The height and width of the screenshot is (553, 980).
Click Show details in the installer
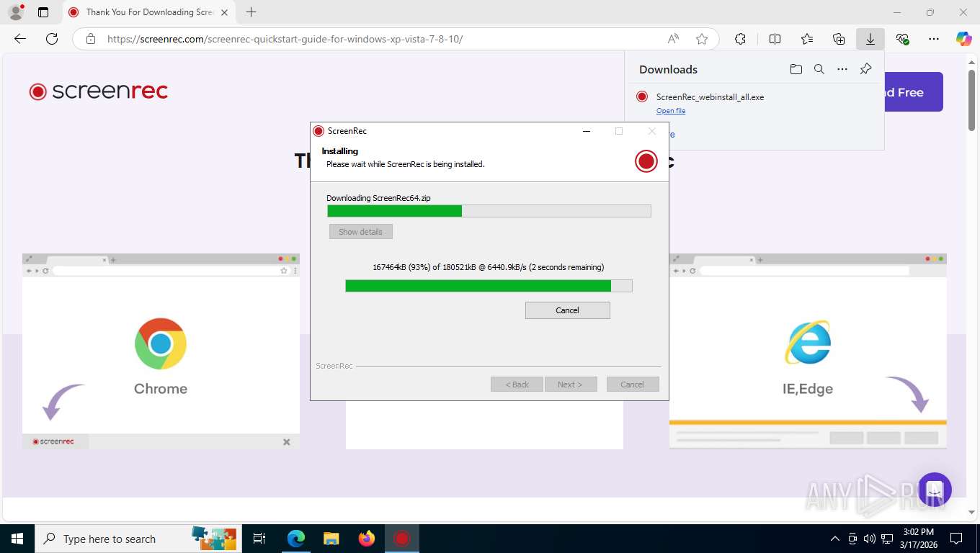click(x=361, y=232)
